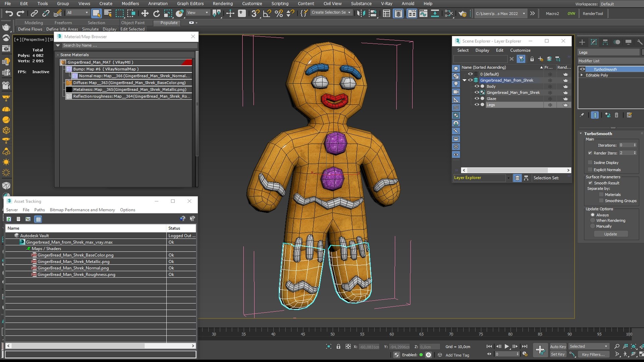
Task: Open the Modifiers menu
Action: click(x=130, y=4)
